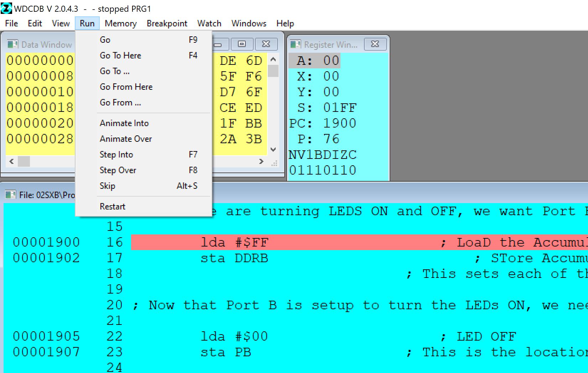Open the Windows menu
This screenshot has width=588, height=373.
click(x=249, y=24)
